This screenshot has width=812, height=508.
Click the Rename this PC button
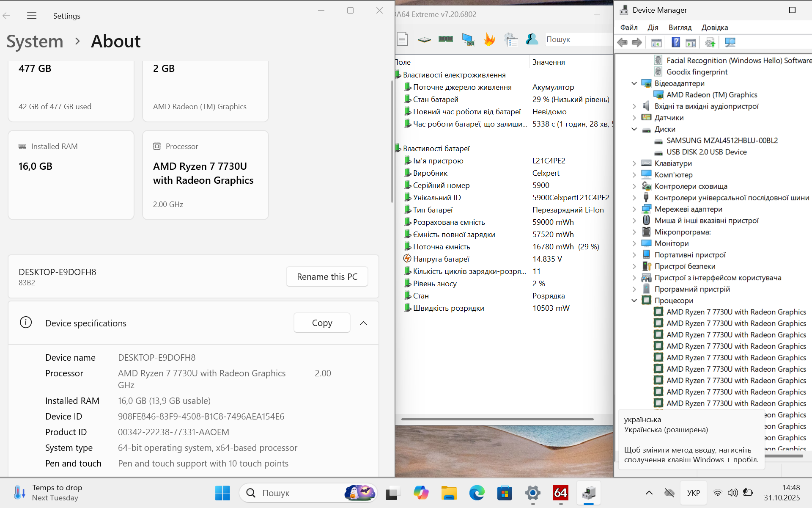point(327,276)
